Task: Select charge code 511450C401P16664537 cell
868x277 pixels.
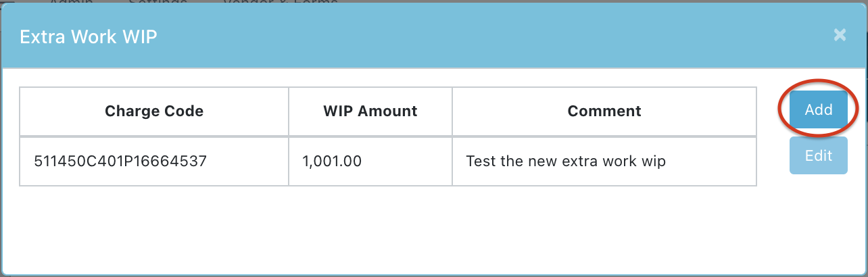Action: 120,161
